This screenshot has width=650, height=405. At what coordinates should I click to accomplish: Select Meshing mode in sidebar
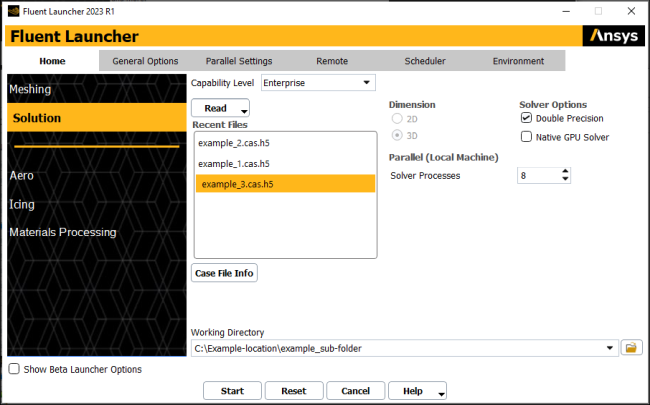pos(97,89)
